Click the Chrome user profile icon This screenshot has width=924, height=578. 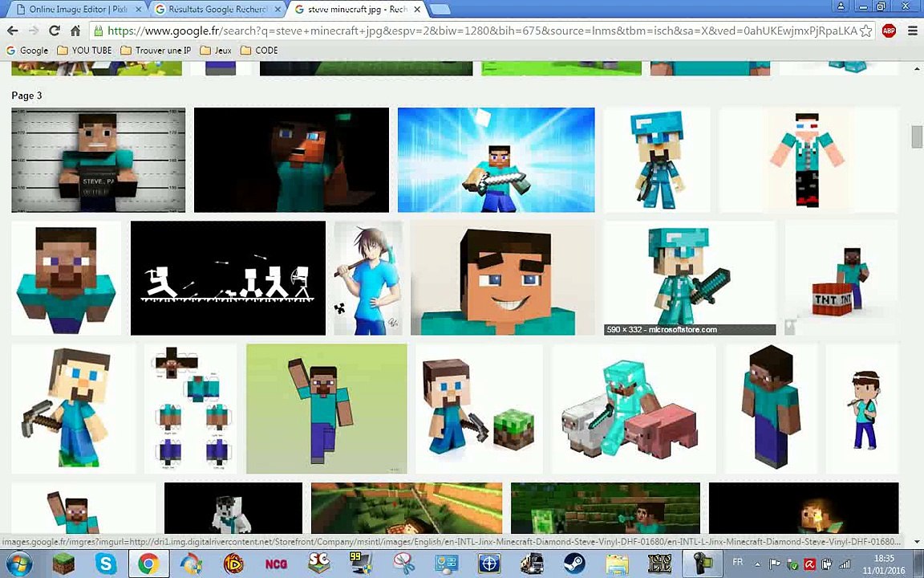[x=841, y=6]
